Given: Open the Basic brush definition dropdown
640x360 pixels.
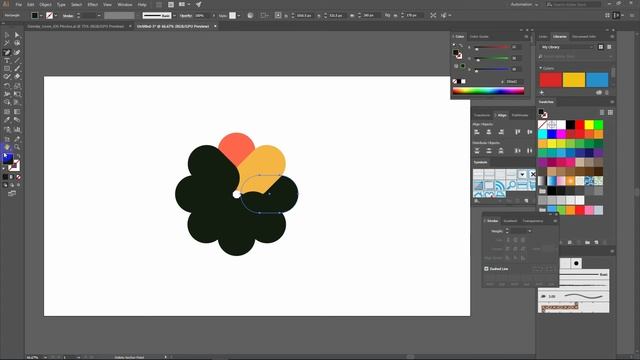Looking at the screenshot, I should (x=174, y=16).
